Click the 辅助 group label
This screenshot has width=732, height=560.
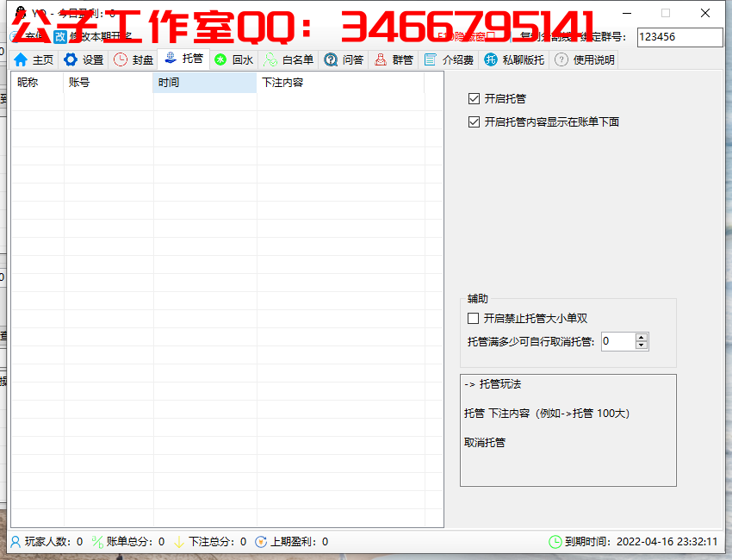[478, 299]
